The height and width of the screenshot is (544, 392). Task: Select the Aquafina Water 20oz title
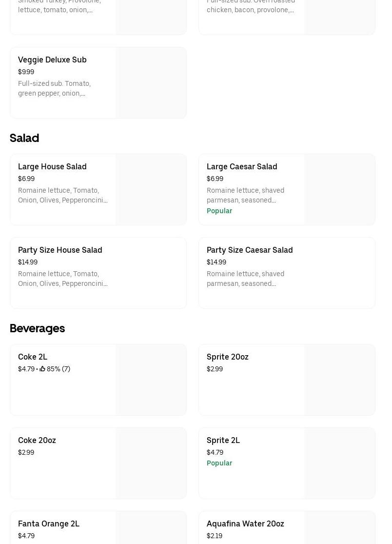(x=245, y=524)
